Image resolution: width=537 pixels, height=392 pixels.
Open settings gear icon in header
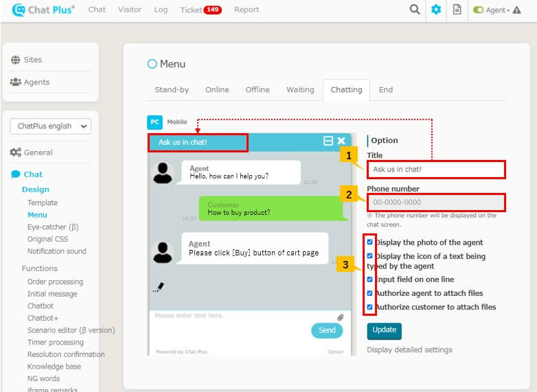(x=436, y=10)
